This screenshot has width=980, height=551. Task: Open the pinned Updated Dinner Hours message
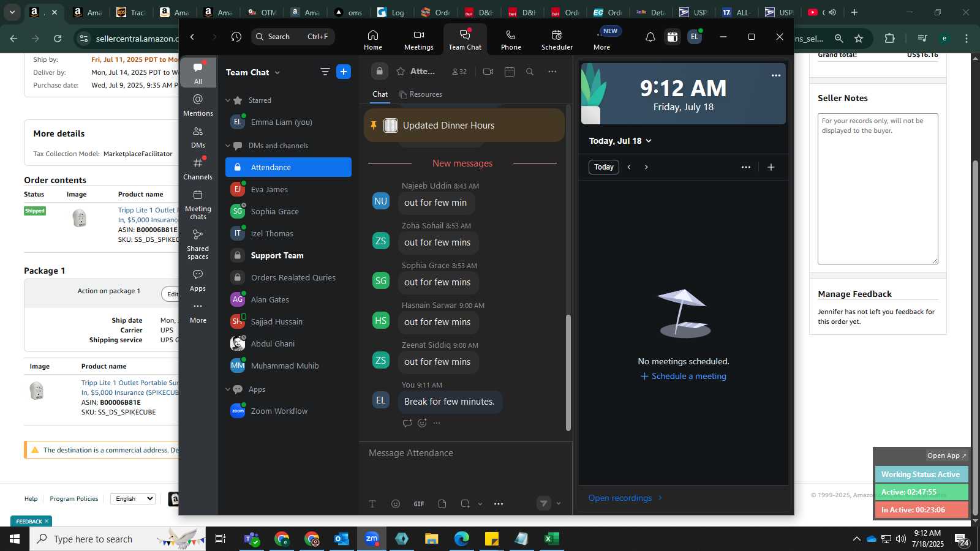click(x=464, y=126)
